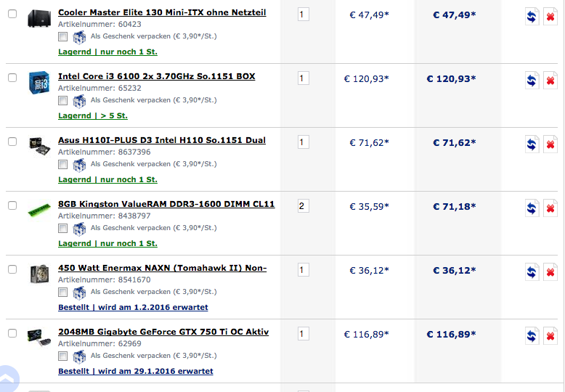Delete Asus H110I-PLUS D3 from cart

[x=550, y=144]
